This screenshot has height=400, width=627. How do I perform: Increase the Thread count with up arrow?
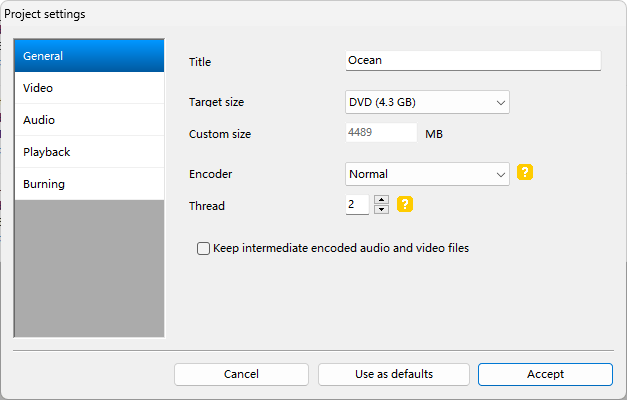click(381, 200)
